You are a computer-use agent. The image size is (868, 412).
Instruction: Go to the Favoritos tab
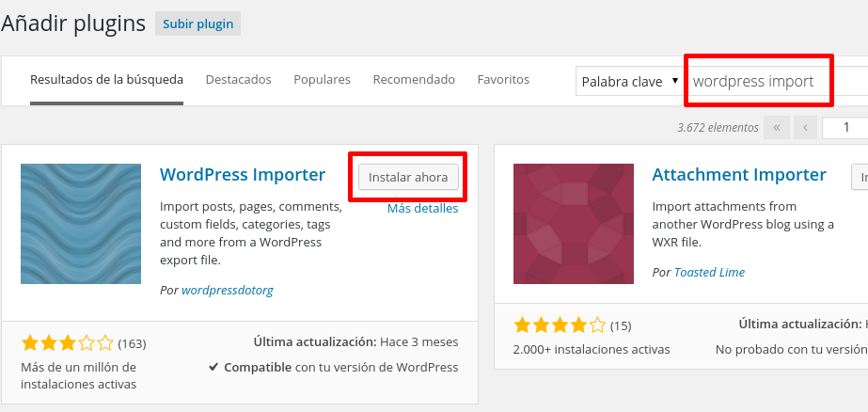(x=503, y=80)
